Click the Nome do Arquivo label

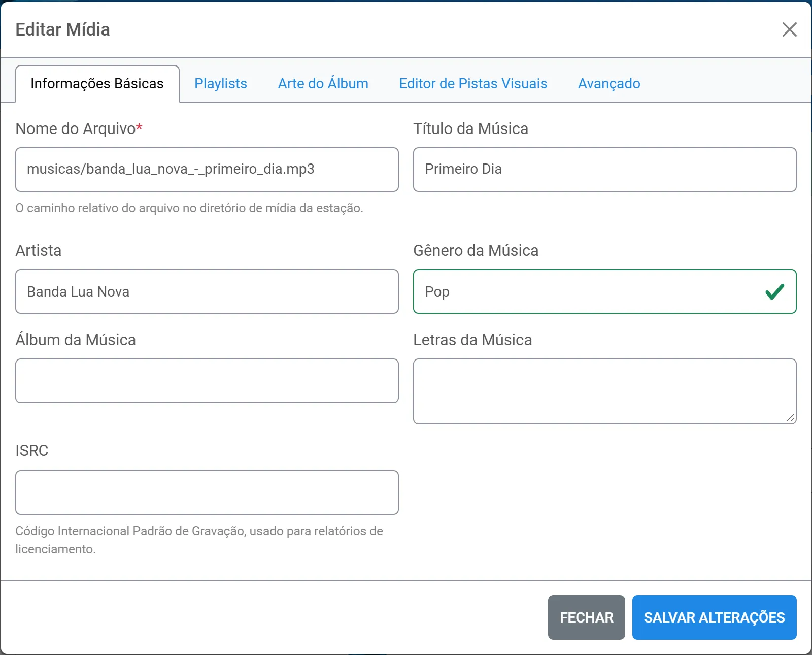[x=79, y=129]
